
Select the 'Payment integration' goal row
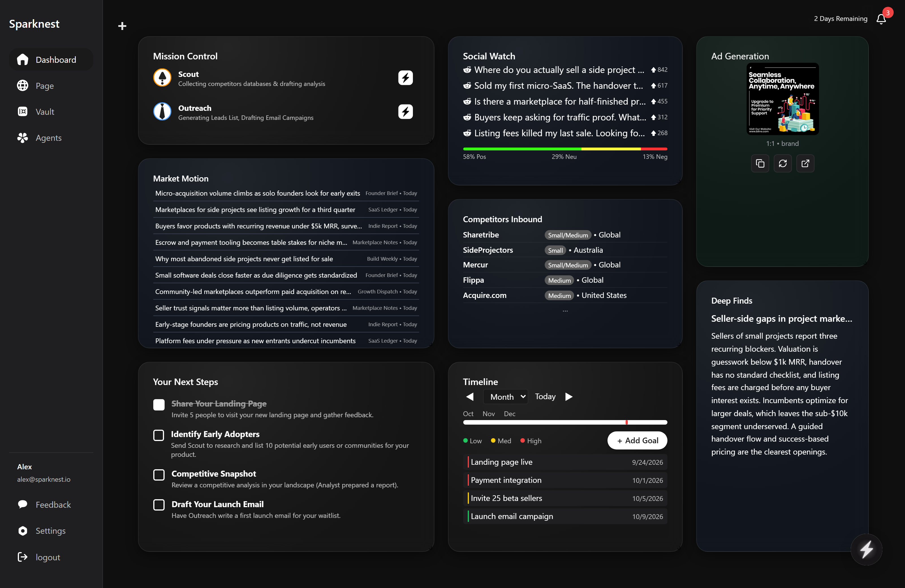[x=565, y=480]
